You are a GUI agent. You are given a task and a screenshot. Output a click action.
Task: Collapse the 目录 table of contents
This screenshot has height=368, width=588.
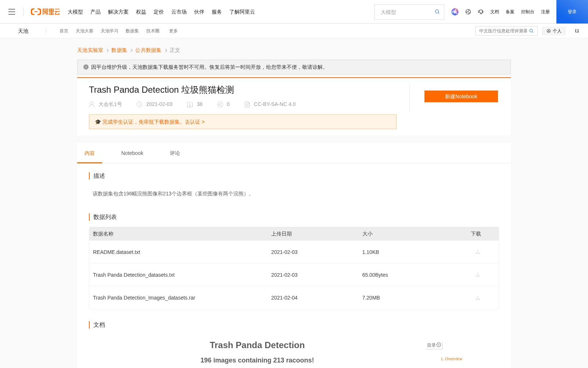coord(434,345)
